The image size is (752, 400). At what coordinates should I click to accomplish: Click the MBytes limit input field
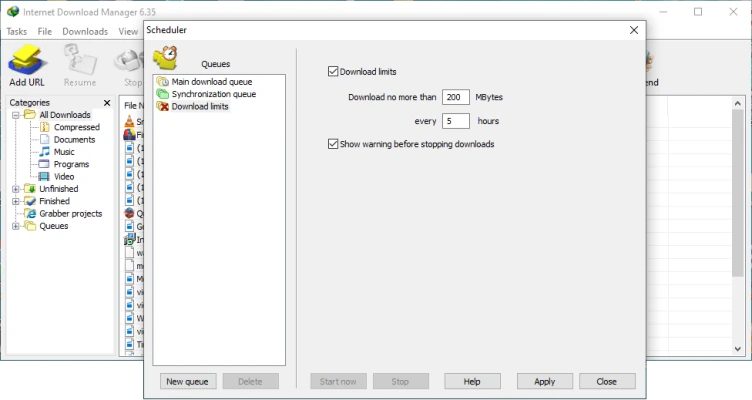[x=456, y=97]
